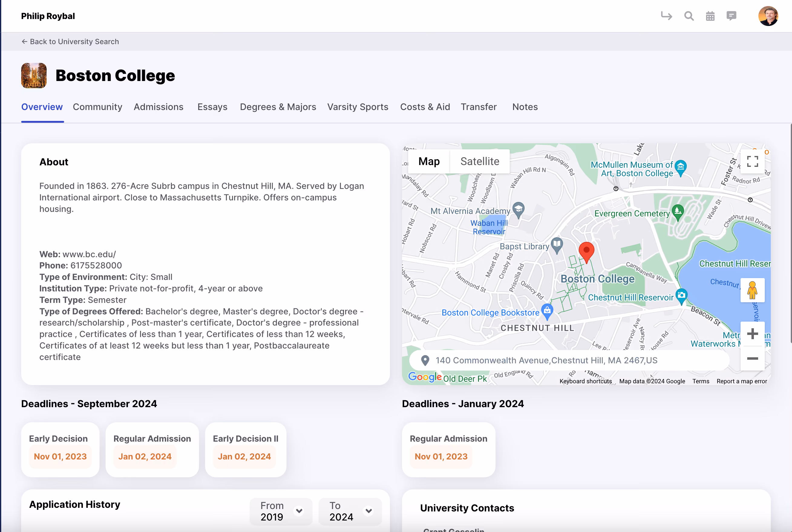Screen dimensions: 792x532
Task: Go back to University Search
Action: (70, 42)
